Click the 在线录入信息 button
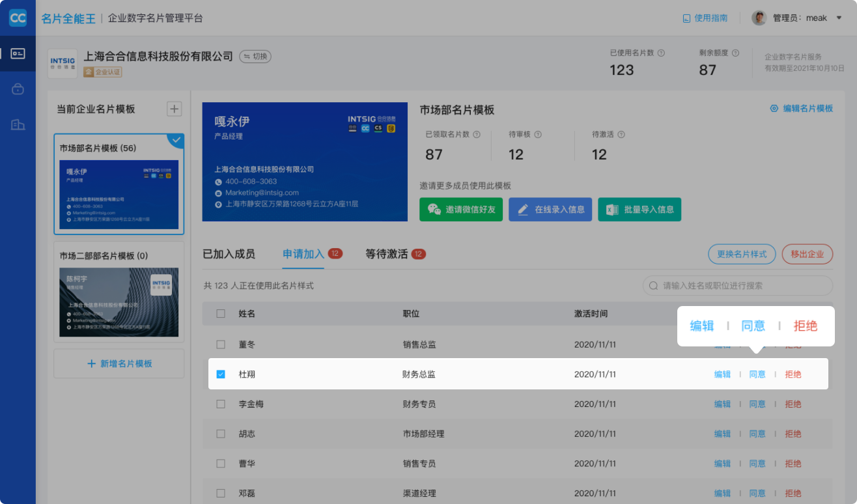This screenshot has width=857, height=504. [550, 210]
